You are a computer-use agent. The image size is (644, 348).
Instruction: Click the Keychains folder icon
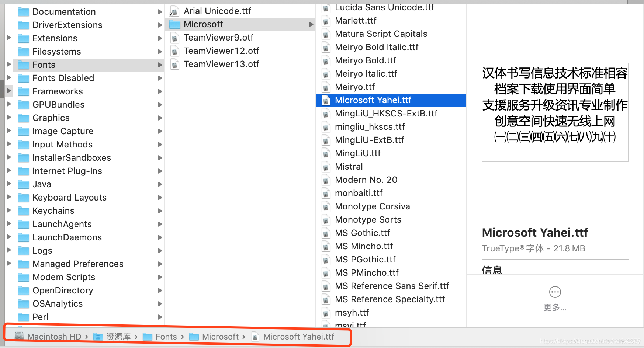click(24, 211)
